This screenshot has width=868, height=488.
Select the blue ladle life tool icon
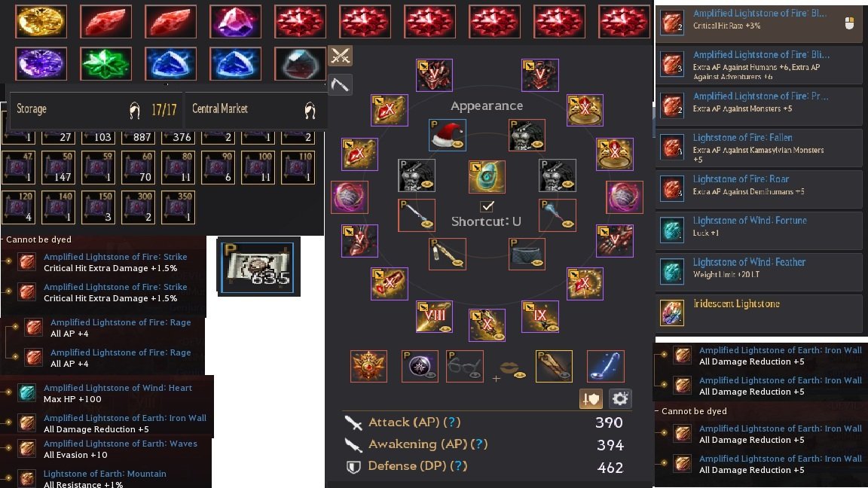(x=606, y=366)
